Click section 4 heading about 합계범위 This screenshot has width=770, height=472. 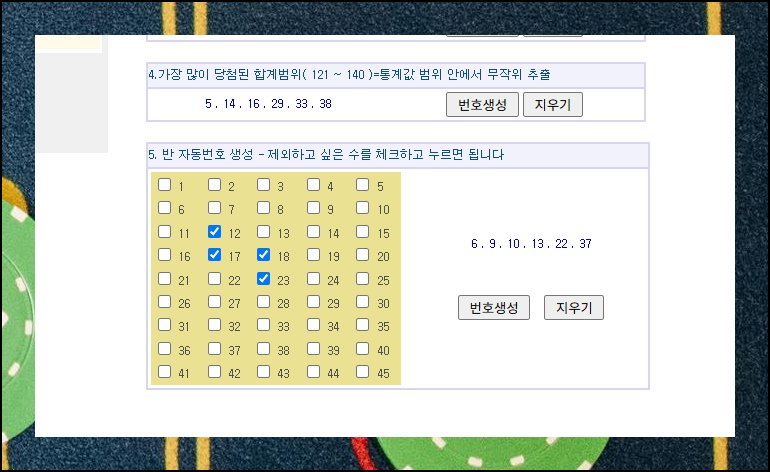(349, 75)
